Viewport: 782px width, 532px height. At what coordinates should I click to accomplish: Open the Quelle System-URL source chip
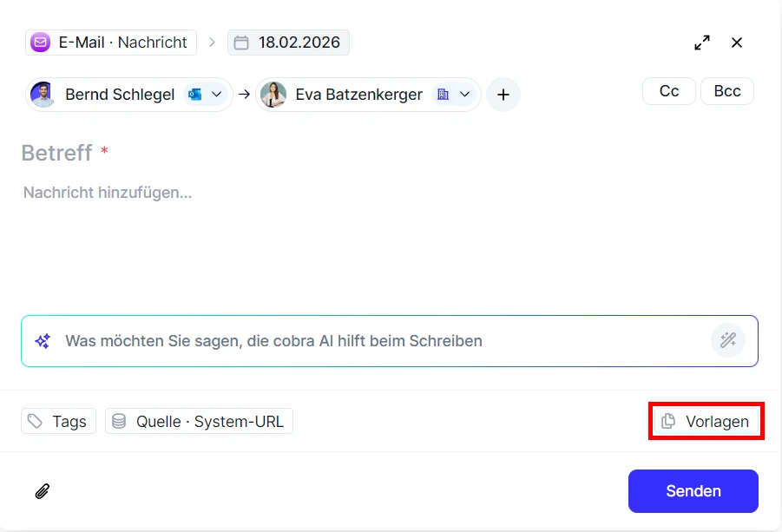(198, 421)
